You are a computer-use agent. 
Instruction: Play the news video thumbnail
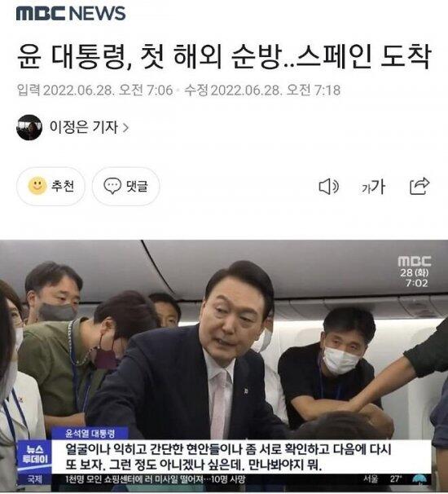[x=224, y=366]
